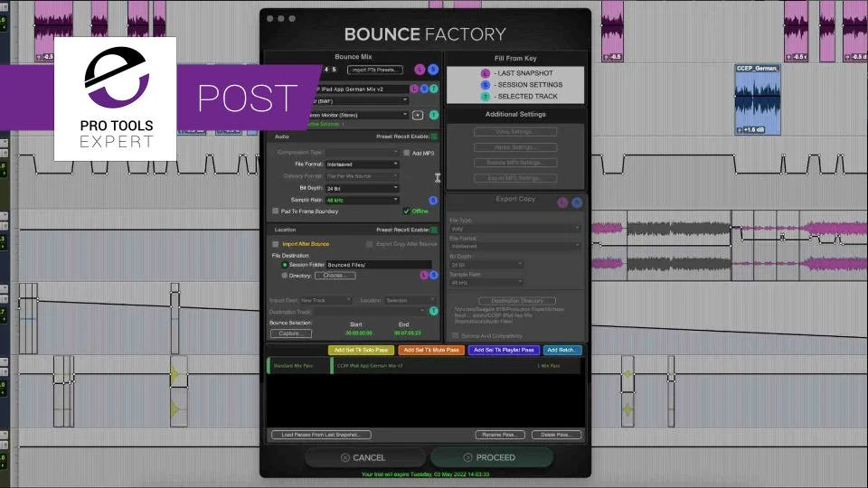Click Add Sel Tk Playlist Pass
The image size is (868, 488).
pyautogui.click(x=504, y=351)
